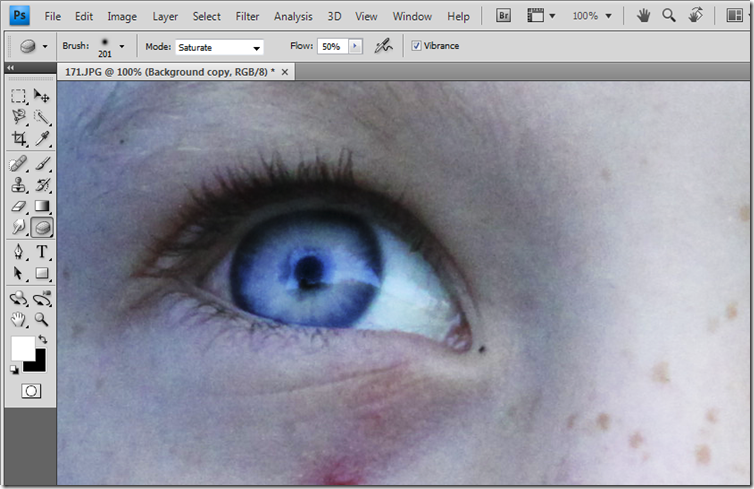Open the Image menu
The image size is (754, 489).
tap(122, 16)
